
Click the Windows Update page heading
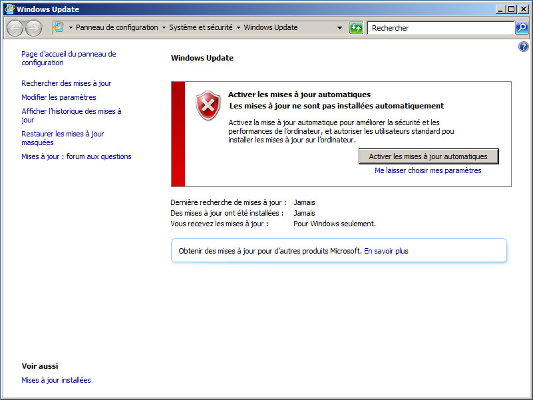pyautogui.click(x=202, y=58)
